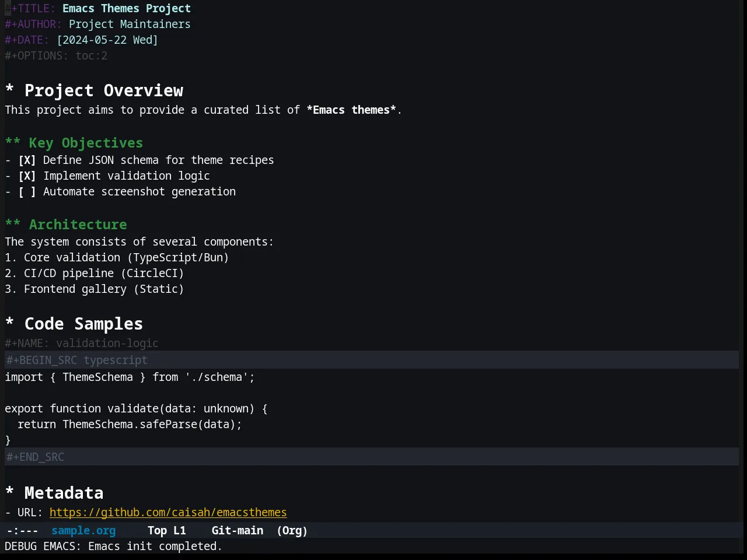Click the 'URL:' label before the link
This screenshot has width=747, height=560.
[x=30, y=512]
